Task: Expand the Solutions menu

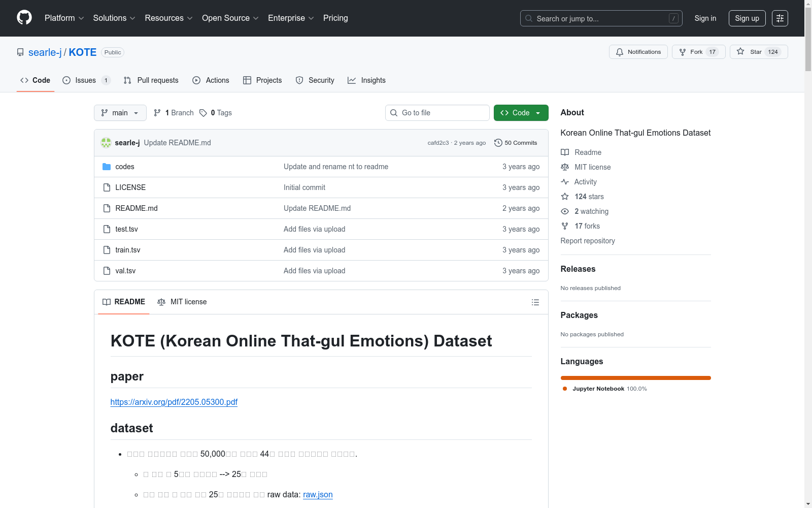Action: click(114, 18)
